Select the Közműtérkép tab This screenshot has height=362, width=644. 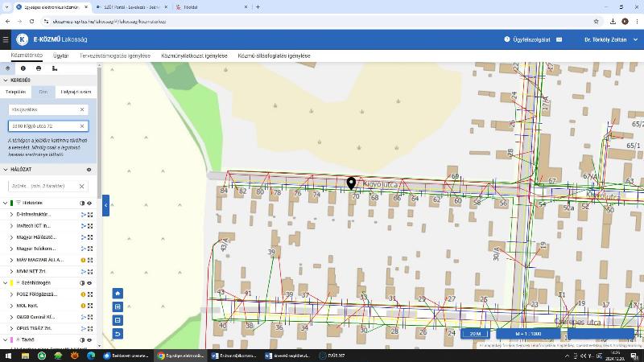pyautogui.click(x=27, y=56)
